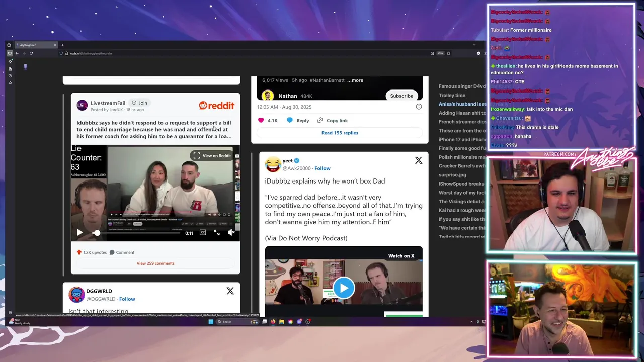This screenshot has width=644, height=362.
Task: Select the Anything Else? browser tab
Action: [36, 45]
